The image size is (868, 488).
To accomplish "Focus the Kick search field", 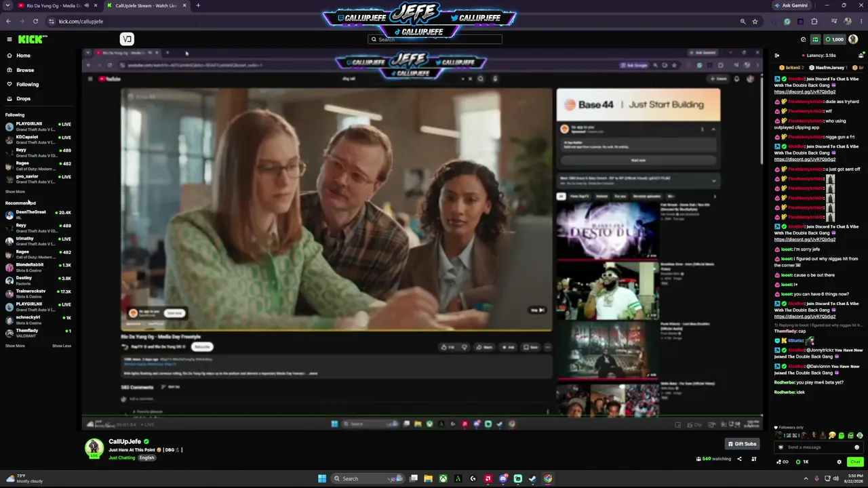I will 435,39.
